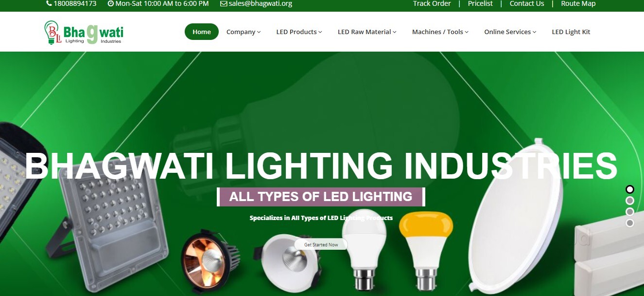Image resolution: width=644 pixels, height=296 pixels.
Task: Expand the Company dropdown menu
Action: pyautogui.click(x=244, y=32)
